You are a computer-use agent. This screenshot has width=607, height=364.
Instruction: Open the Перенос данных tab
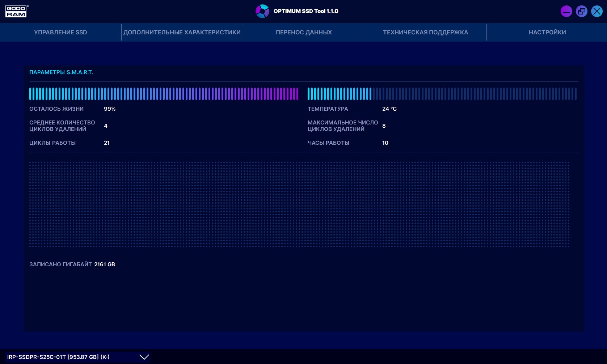[304, 32]
